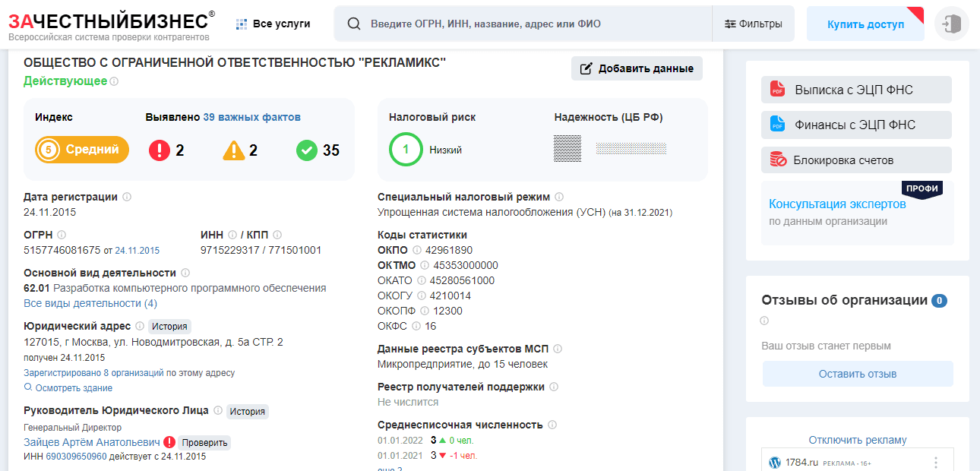Image resolution: width=980 pixels, height=471 pixels.
Task: Focus the ОГРН, ИНН search field
Action: [x=532, y=24]
